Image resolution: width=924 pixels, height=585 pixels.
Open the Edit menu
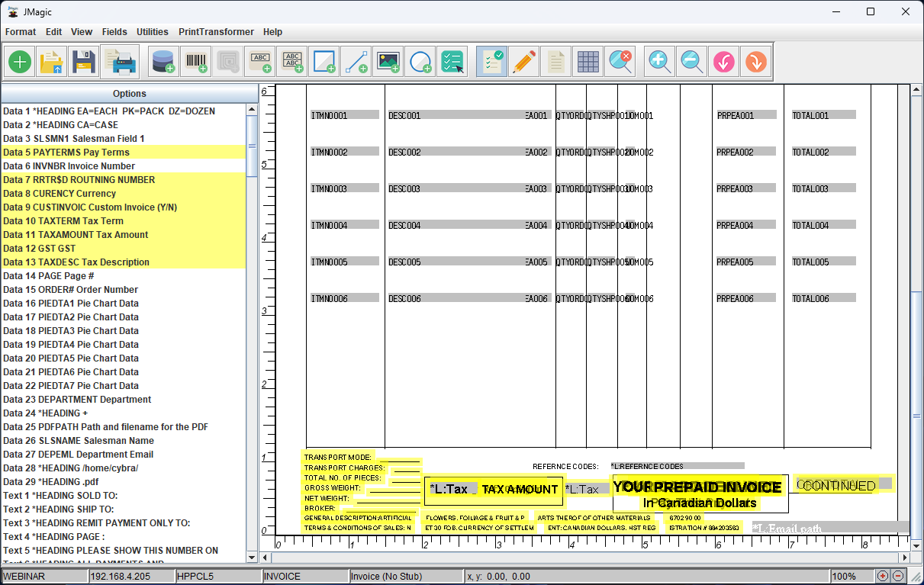(x=53, y=32)
